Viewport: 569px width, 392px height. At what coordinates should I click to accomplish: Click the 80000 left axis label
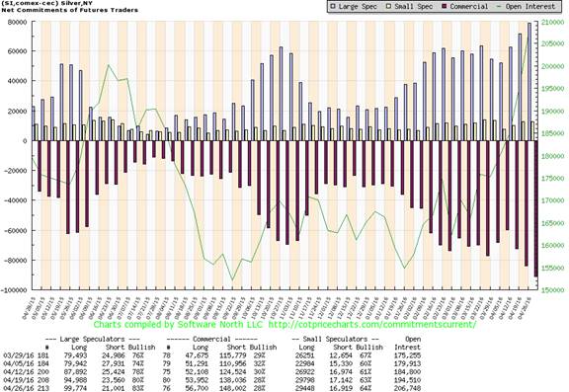point(18,23)
